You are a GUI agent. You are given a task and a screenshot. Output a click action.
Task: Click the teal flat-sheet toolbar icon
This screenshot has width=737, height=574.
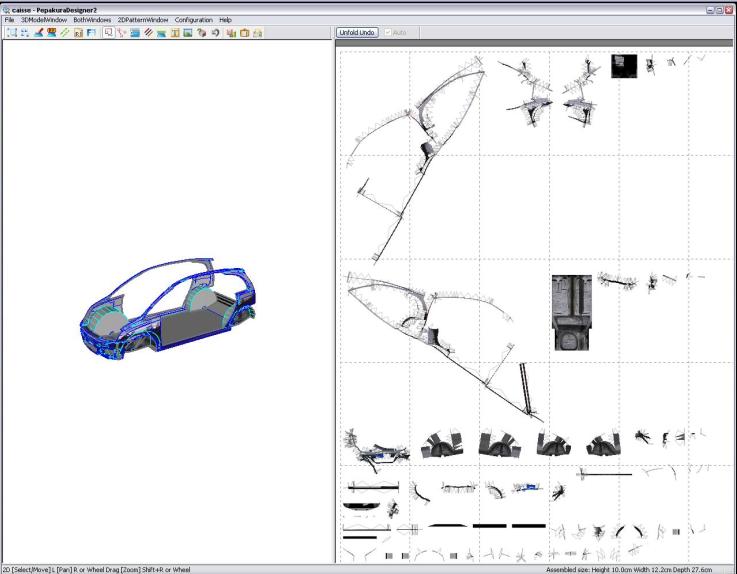click(x=162, y=32)
